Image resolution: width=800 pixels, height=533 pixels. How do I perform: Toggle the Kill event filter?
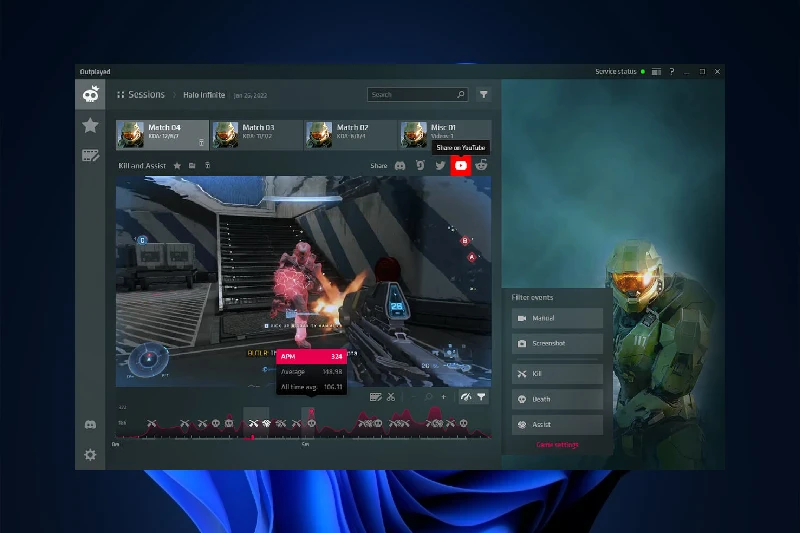tap(557, 373)
